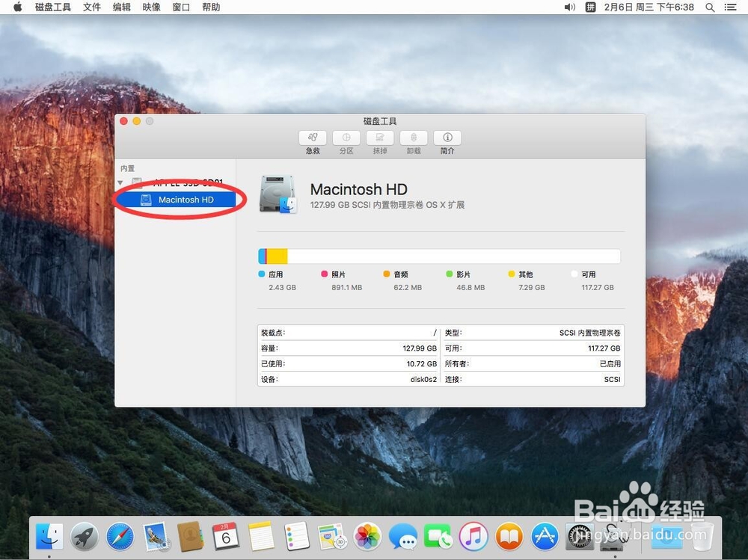Click the 音频 size 62.2 MB
Viewport: 748px width, 560px height.
408,287
